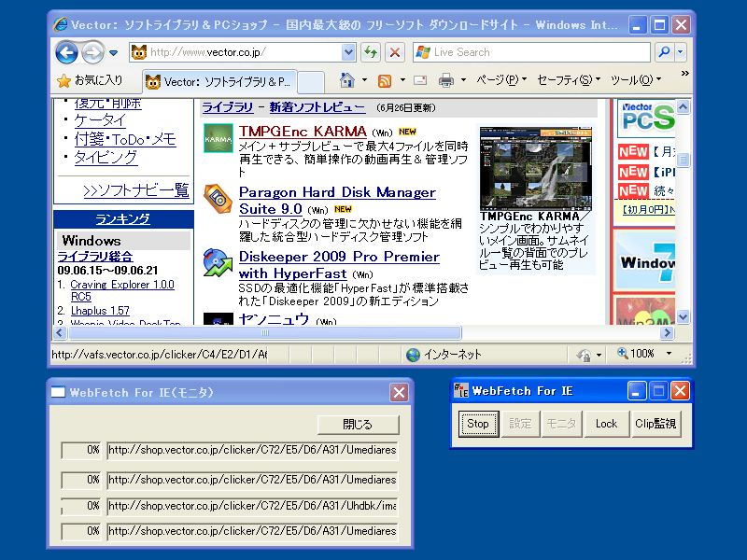Click 閉じる button in monitor window
Screen dimensions: 747x560
[358, 425]
